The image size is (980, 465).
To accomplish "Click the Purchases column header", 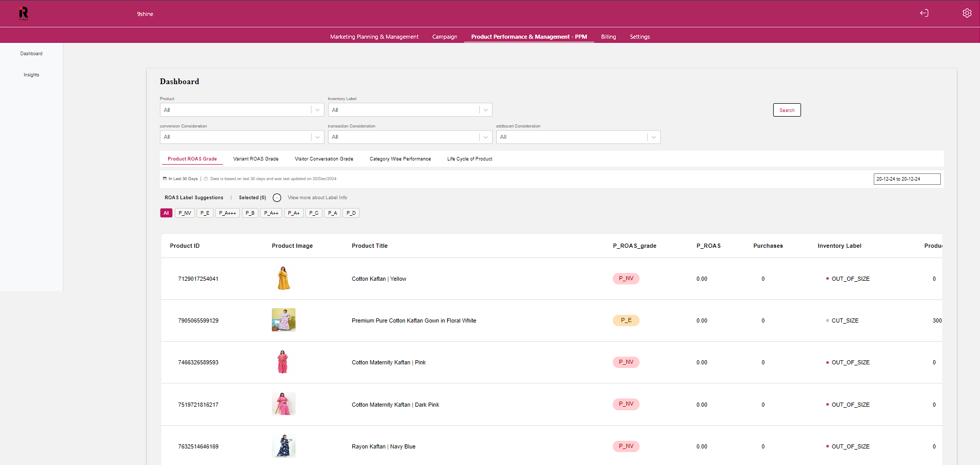I will 768,246.
